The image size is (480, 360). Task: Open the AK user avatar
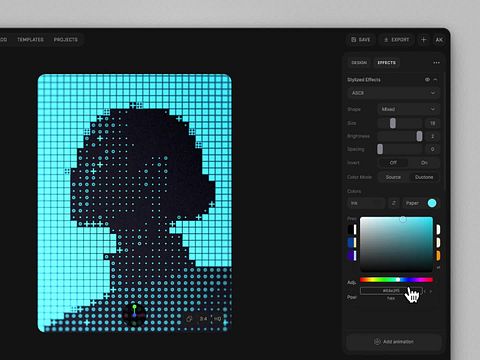pyautogui.click(x=439, y=40)
